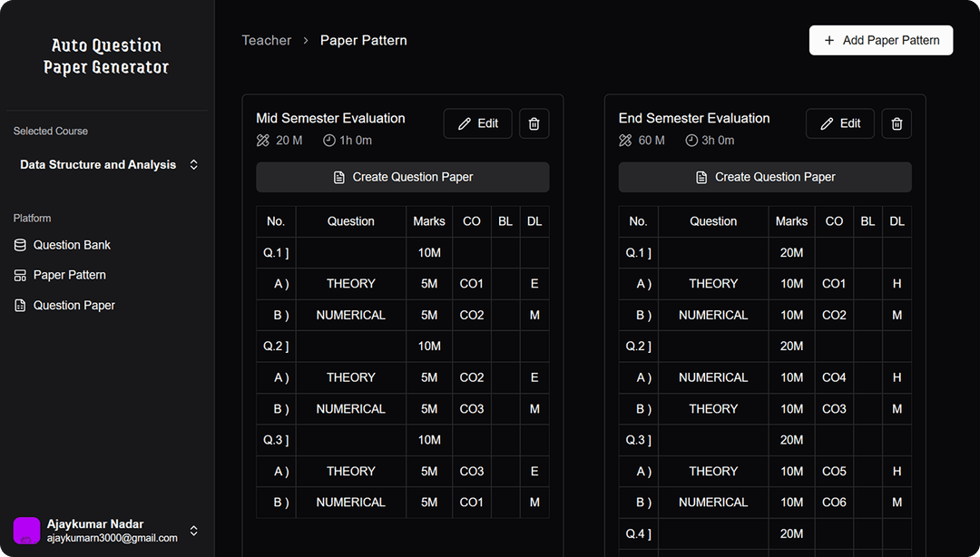Click the Teacher breadcrumb
The image size is (980, 557).
(x=266, y=40)
